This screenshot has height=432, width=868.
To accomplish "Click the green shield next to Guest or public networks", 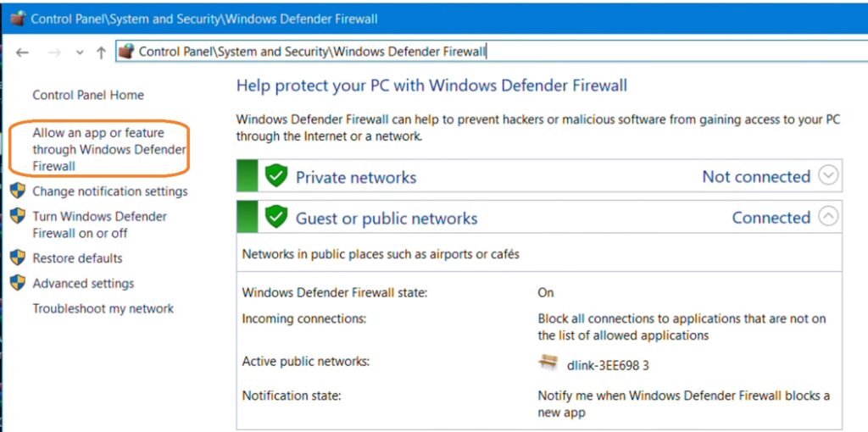I will tap(275, 218).
